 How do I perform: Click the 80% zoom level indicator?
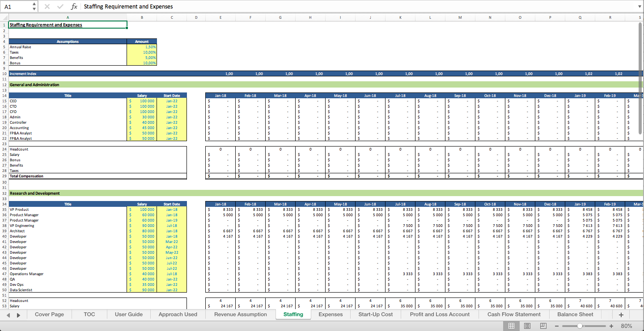pos(627,326)
